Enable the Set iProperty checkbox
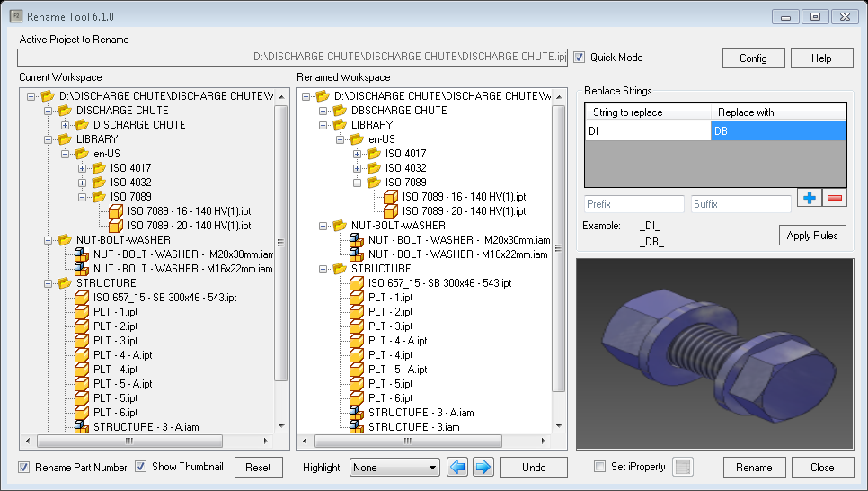Viewport: 868px width, 491px height. click(x=600, y=467)
